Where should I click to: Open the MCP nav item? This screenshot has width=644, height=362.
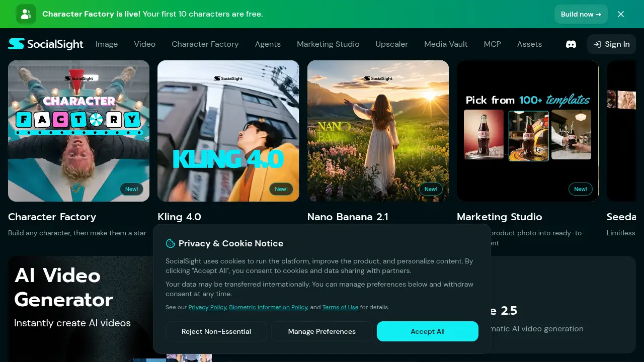pos(493,44)
